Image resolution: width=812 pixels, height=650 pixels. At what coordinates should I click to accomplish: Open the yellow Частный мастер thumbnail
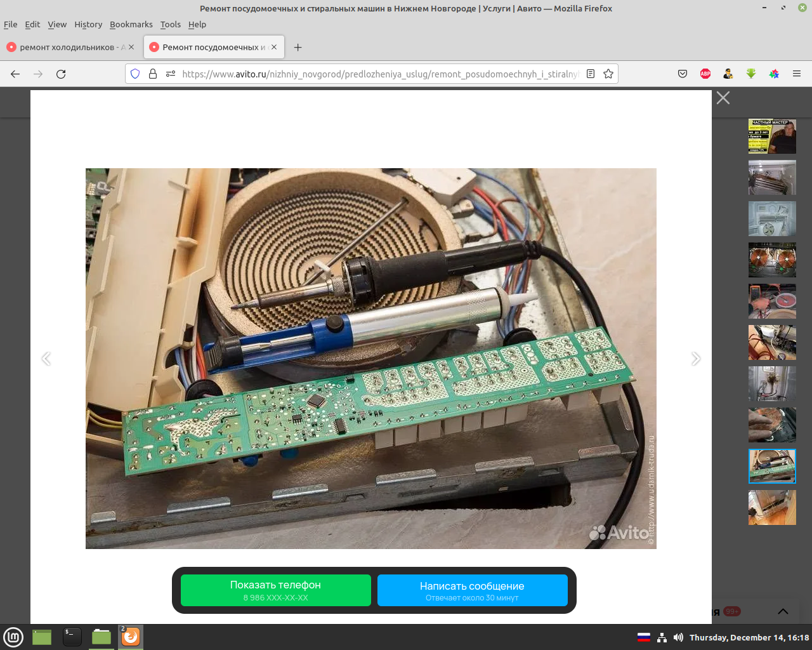pos(772,136)
